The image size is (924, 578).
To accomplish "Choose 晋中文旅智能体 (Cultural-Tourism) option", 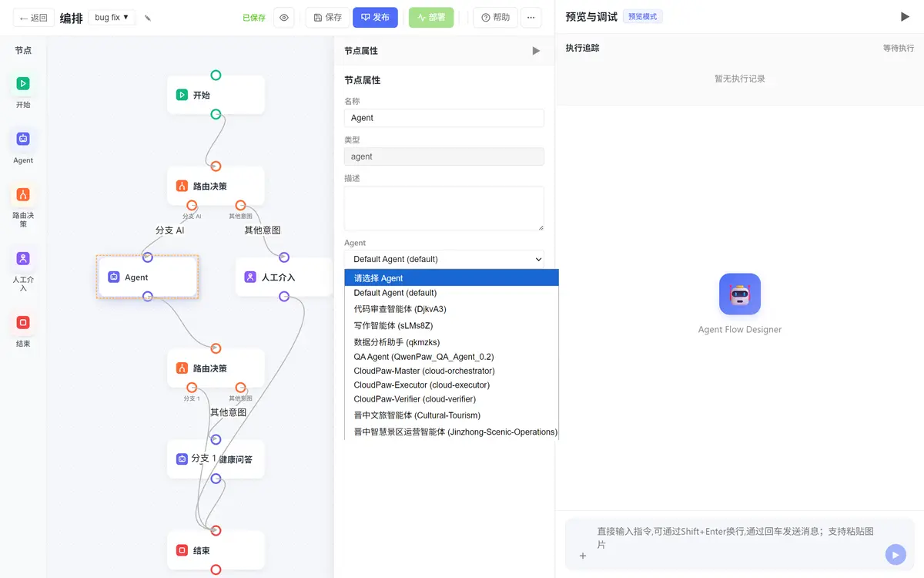I will (451, 415).
